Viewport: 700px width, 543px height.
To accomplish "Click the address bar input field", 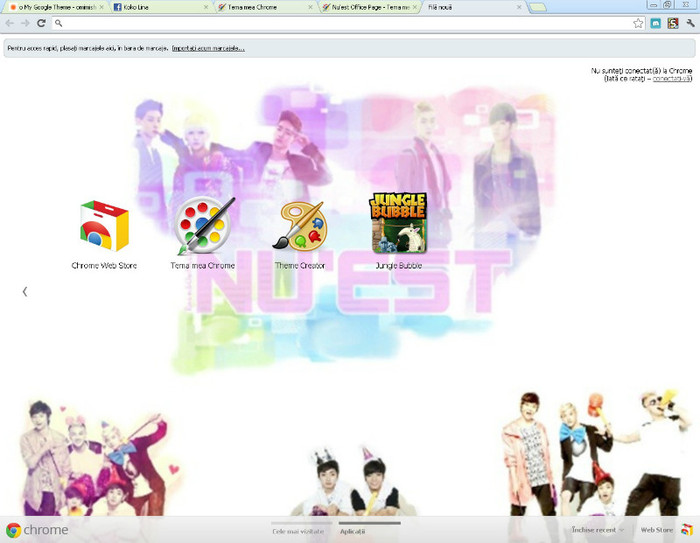I will [340, 23].
